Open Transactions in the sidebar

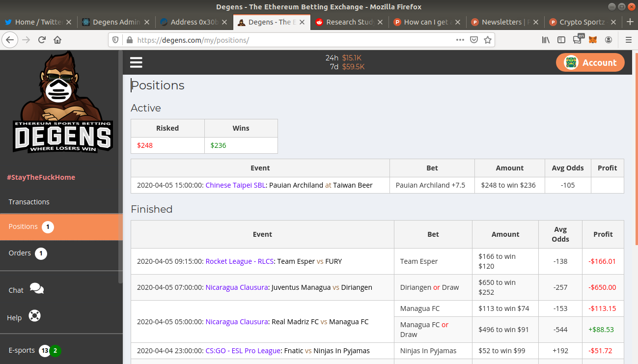click(29, 202)
